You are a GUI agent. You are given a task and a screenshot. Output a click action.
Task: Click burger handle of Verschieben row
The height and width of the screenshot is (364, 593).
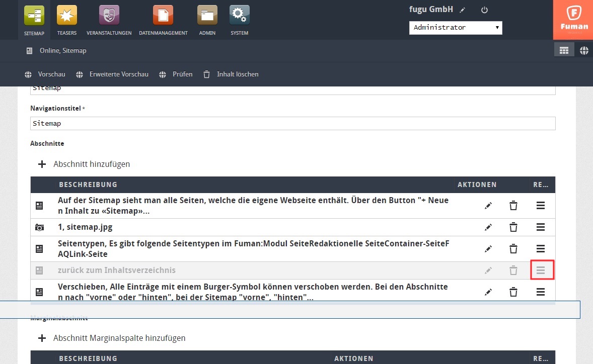tap(541, 292)
